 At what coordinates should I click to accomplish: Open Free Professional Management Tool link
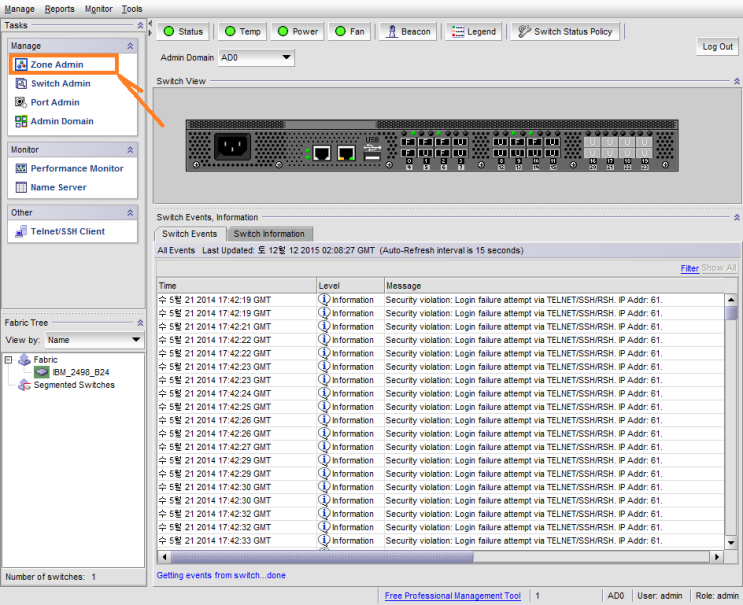453,596
